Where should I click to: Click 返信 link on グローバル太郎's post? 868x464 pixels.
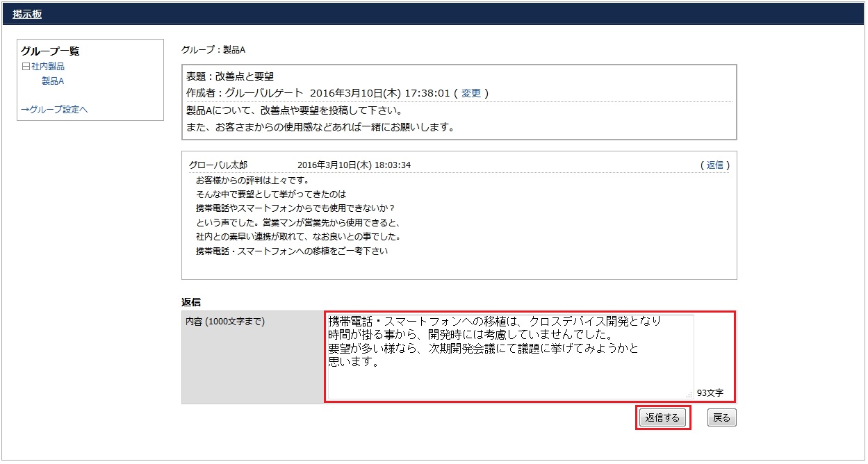(x=715, y=165)
